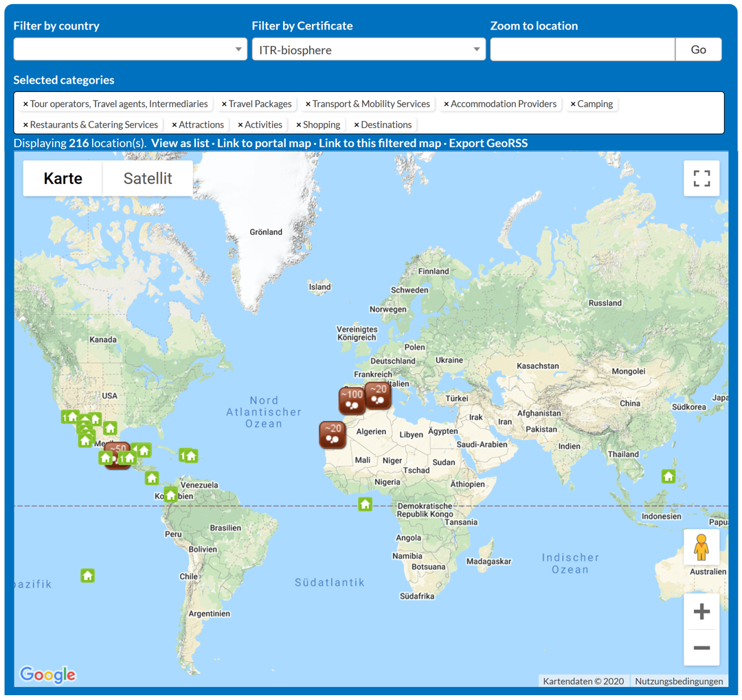Image resolution: width=742 pixels, height=700 pixels.
Task: Click the Street View pegman icon
Action: click(701, 547)
